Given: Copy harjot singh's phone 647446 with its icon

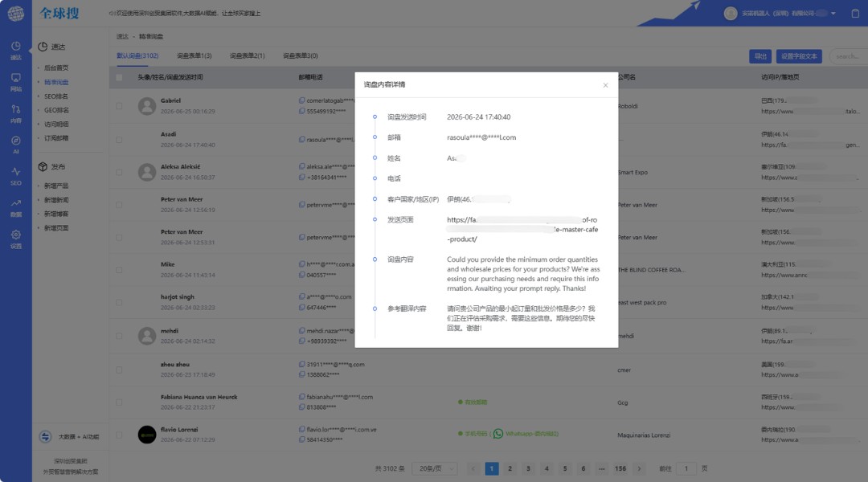Looking at the screenshot, I should click(301, 307).
